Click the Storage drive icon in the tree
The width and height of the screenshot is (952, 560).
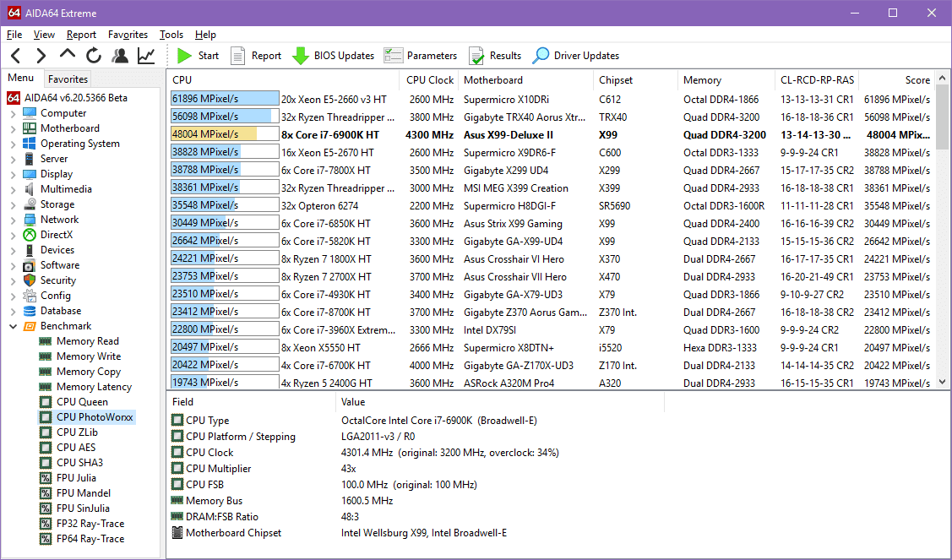click(30, 204)
